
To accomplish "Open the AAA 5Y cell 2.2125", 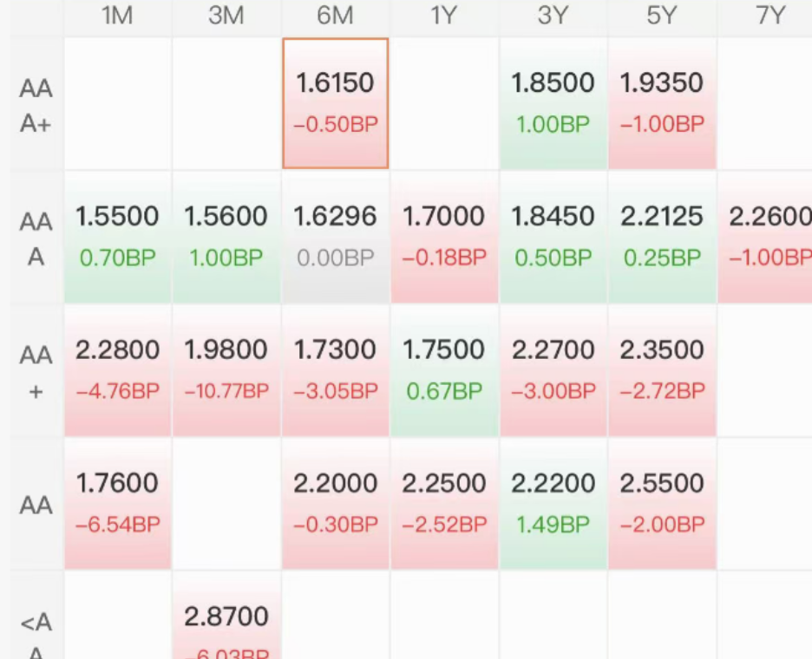I will tap(662, 237).
